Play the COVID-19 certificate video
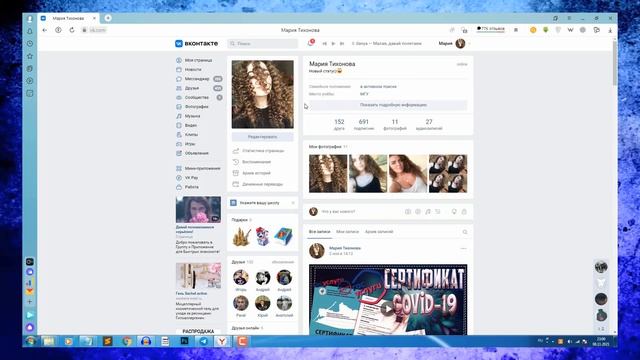The image size is (640, 360). click(x=387, y=308)
